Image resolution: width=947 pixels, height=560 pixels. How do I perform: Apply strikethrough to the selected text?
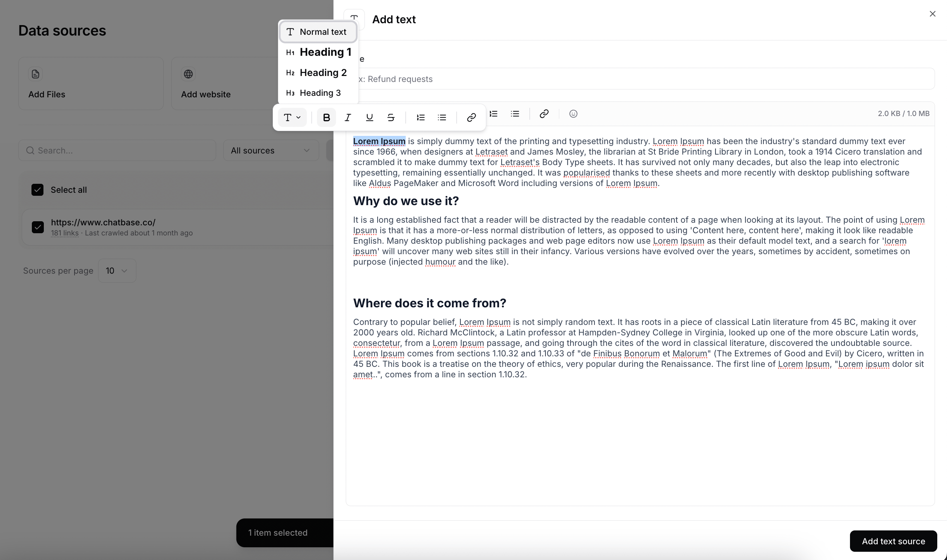[x=391, y=118]
